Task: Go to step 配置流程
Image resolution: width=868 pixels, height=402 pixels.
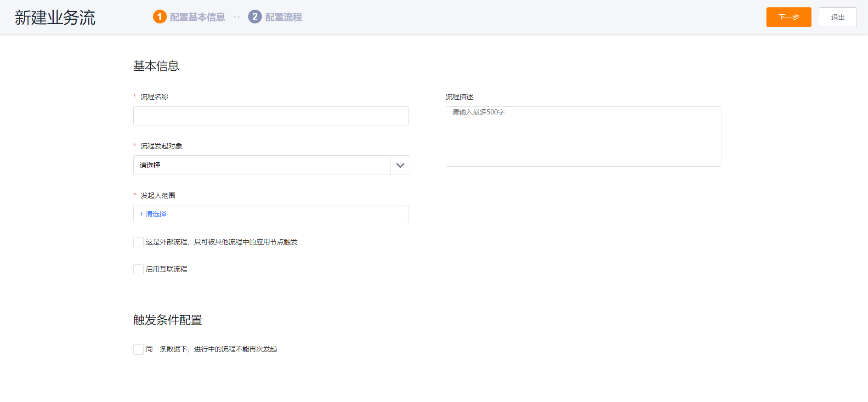Action: click(x=284, y=17)
